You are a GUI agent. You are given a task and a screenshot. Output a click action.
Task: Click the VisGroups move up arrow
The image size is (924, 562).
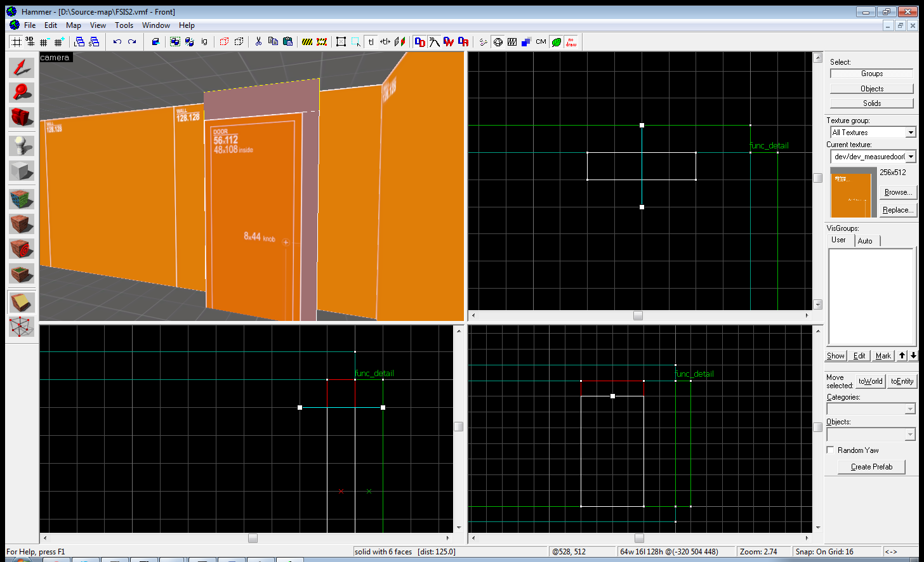point(902,355)
